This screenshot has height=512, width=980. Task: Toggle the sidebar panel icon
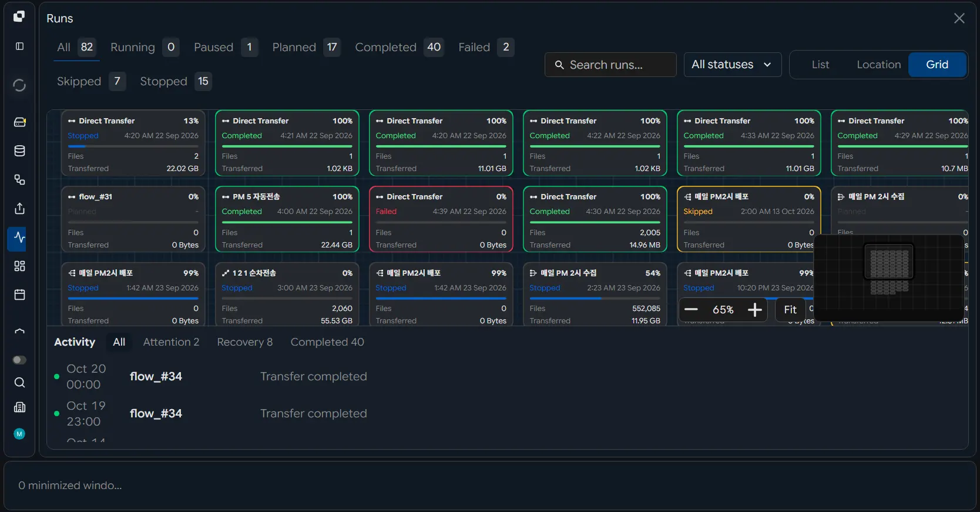point(19,46)
